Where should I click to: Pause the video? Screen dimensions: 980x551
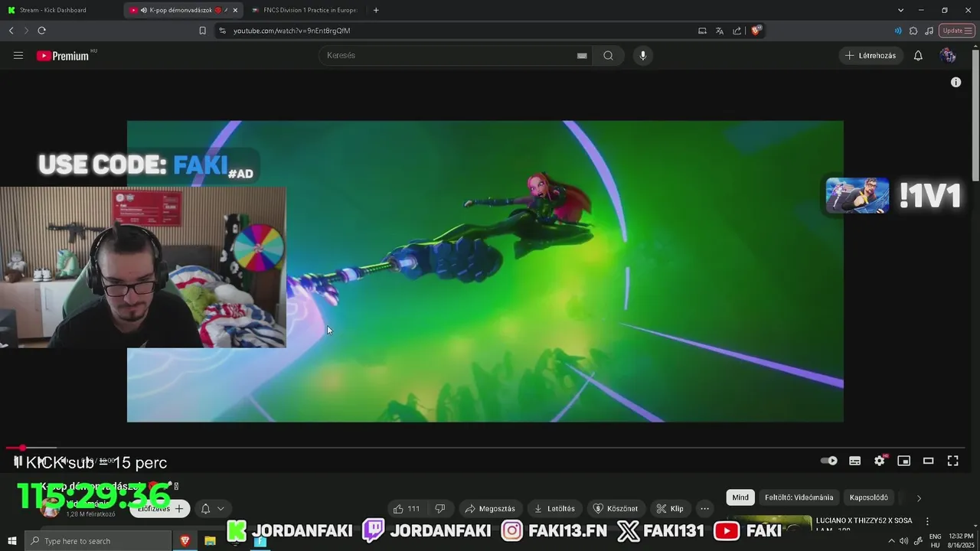[x=18, y=461]
